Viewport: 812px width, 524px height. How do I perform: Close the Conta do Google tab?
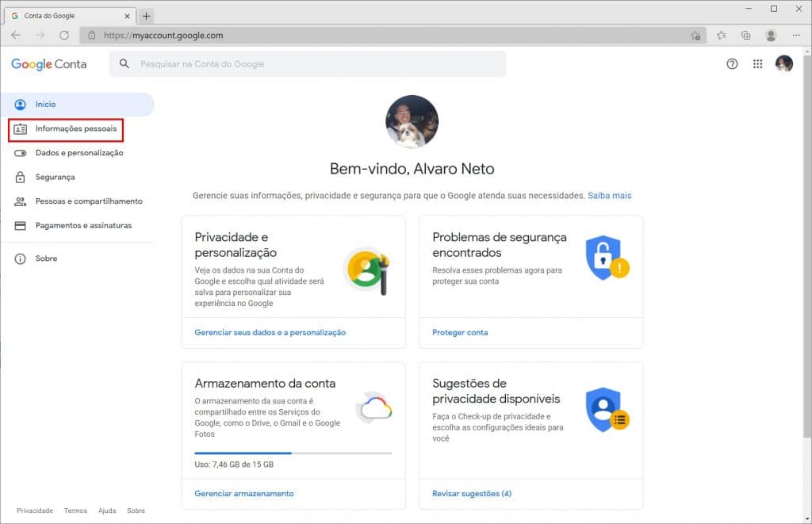coord(127,16)
